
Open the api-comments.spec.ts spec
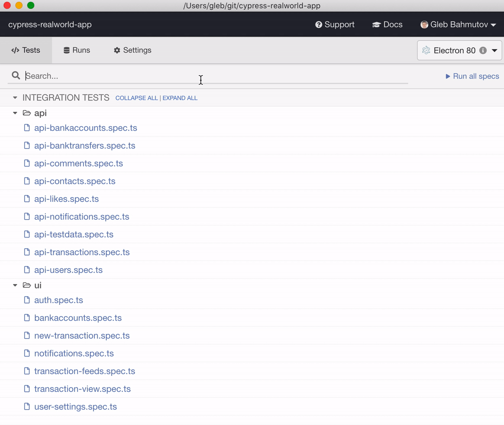[78, 163]
